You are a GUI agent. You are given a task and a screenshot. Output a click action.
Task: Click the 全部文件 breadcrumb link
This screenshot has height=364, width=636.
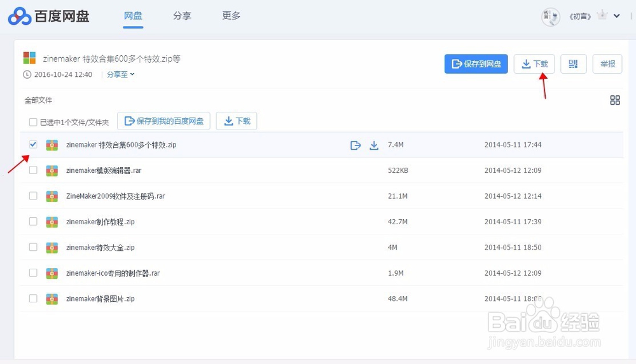coord(39,100)
